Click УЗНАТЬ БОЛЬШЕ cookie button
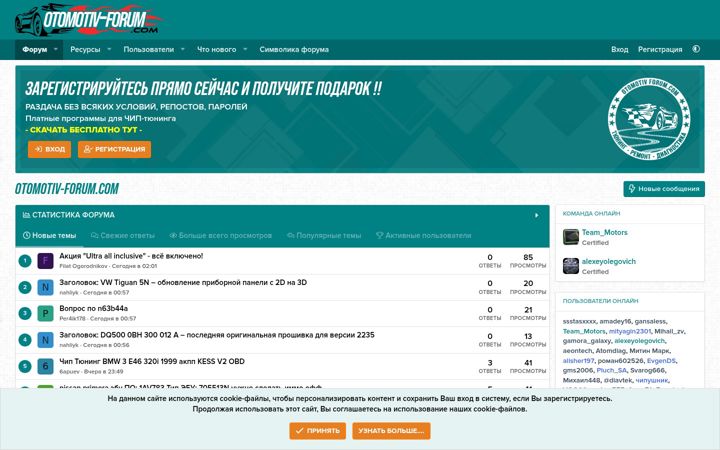The image size is (720, 450). tap(391, 431)
